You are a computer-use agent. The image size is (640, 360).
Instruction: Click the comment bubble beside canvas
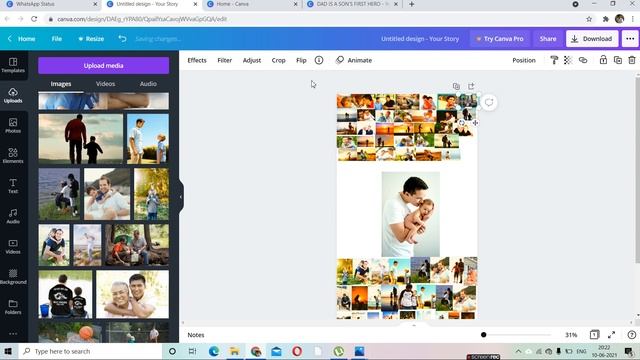(x=489, y=102)
